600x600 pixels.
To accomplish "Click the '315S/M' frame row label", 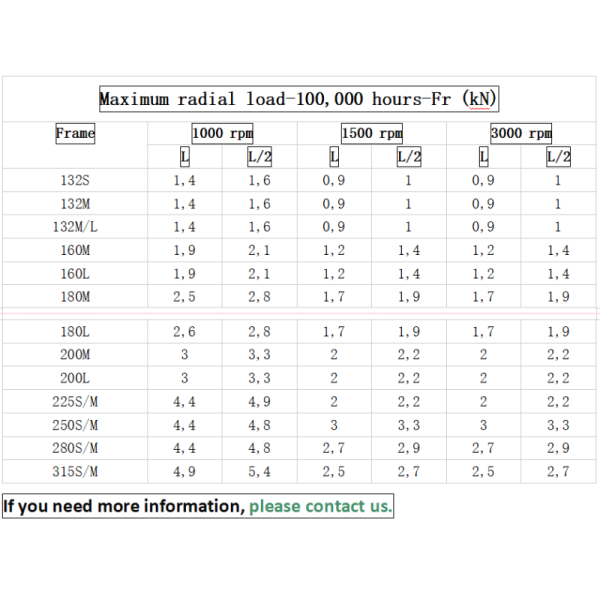I will pyautogui.click(x=75, y=471).
